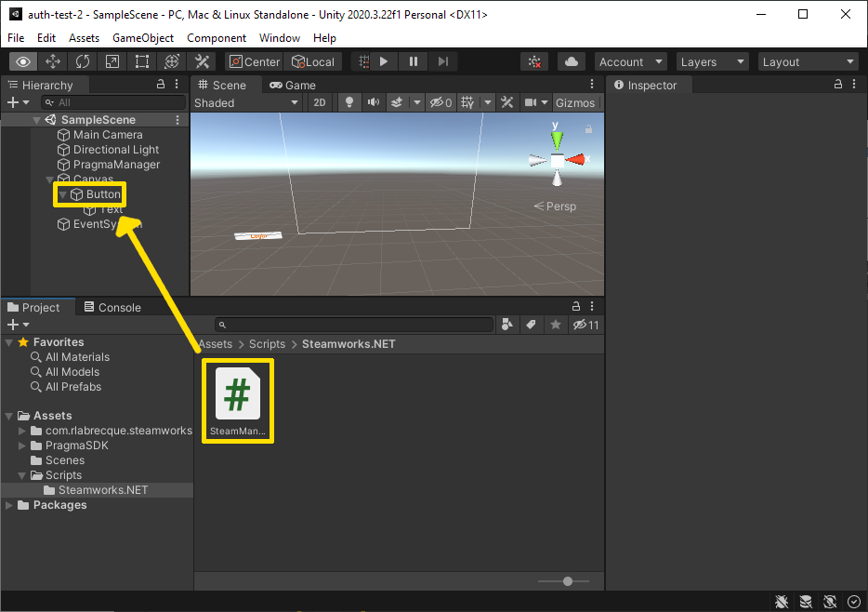Switch to the Console tab
Screen dimensions: 868x612
coord(112,307)
